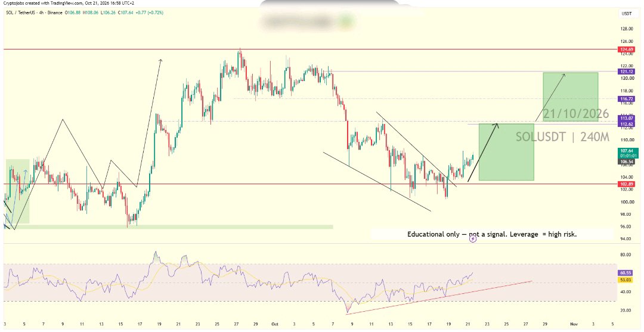Click the 4h interval label in the chart header
The height and width of the screenshot is (332, 644).
[x=41, y=13]
